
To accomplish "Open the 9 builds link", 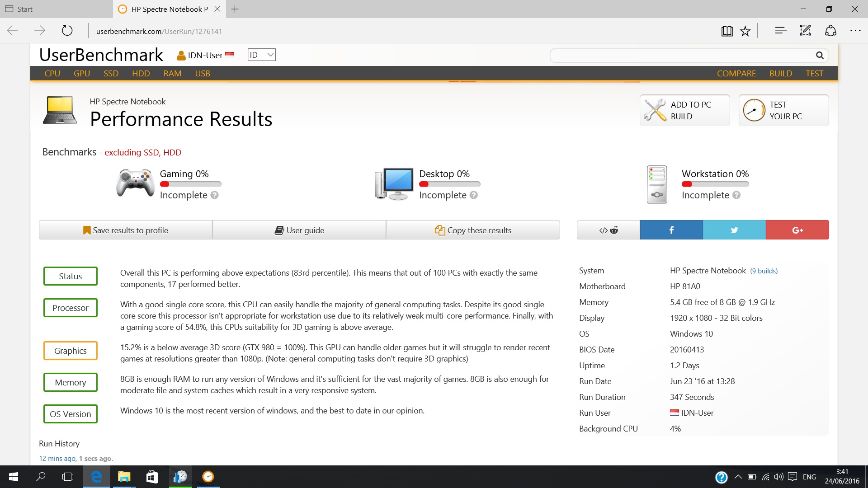I will [764, 271].
